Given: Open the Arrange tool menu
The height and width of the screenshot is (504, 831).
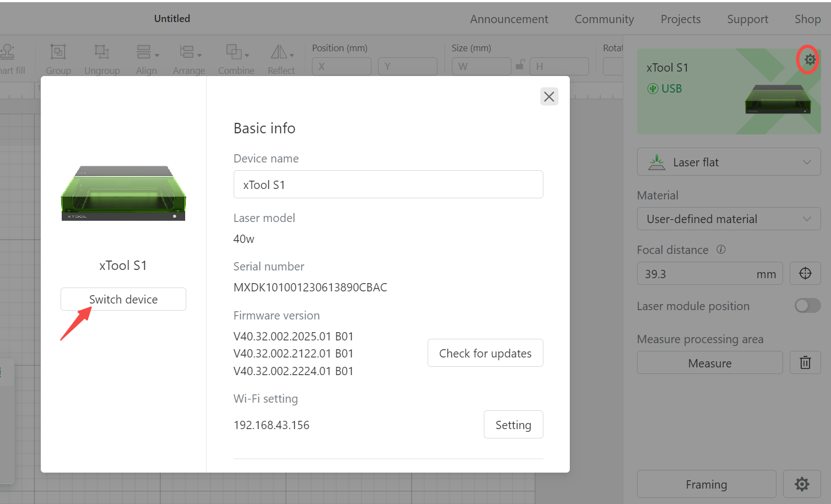Looking at the screenshot, I should (x=189, y=59).
